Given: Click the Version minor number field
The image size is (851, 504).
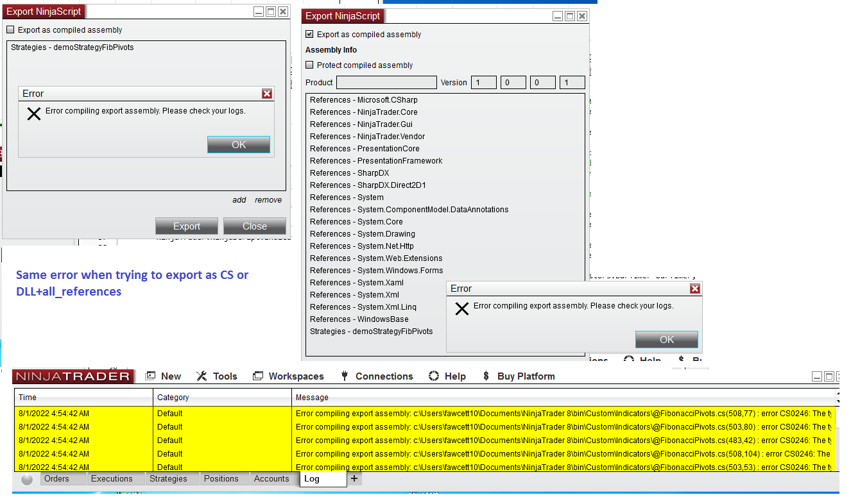Looking at the screenshot, I should (x=513, y=83).
